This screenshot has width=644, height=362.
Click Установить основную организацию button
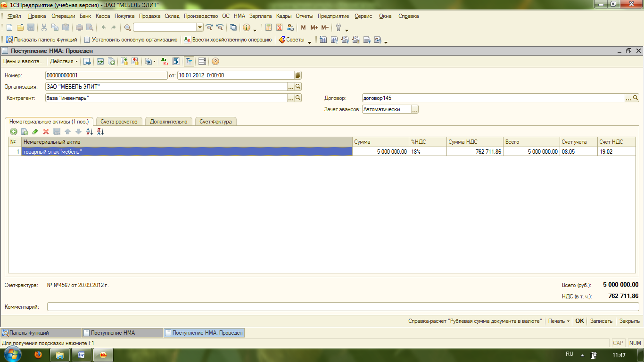[131, 40]
